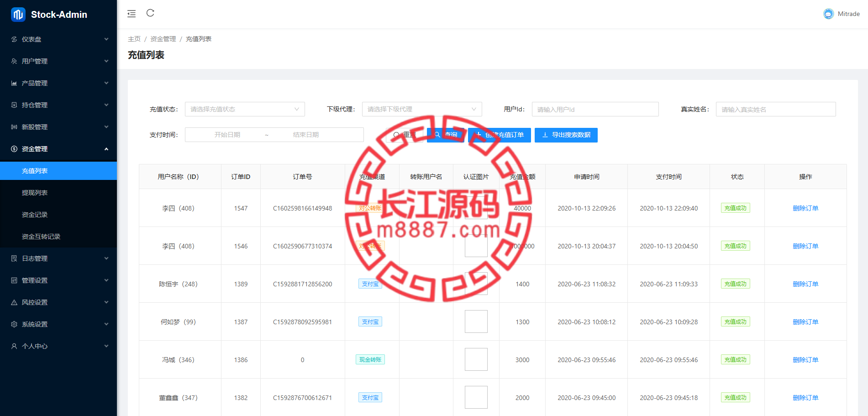Click the 现金转账 tag on order 1386
This screenshot has height=416, width=868.
370,360
